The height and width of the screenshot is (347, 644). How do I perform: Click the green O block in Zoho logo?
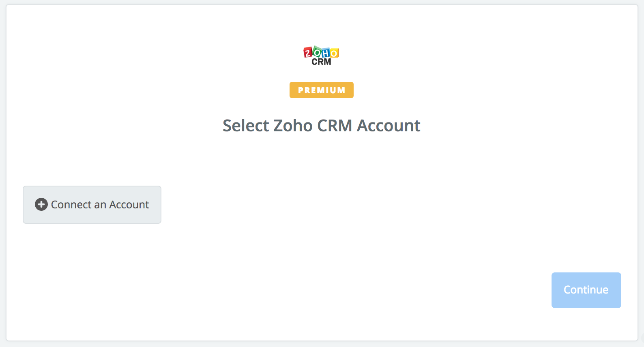click(x=317, y=51)
